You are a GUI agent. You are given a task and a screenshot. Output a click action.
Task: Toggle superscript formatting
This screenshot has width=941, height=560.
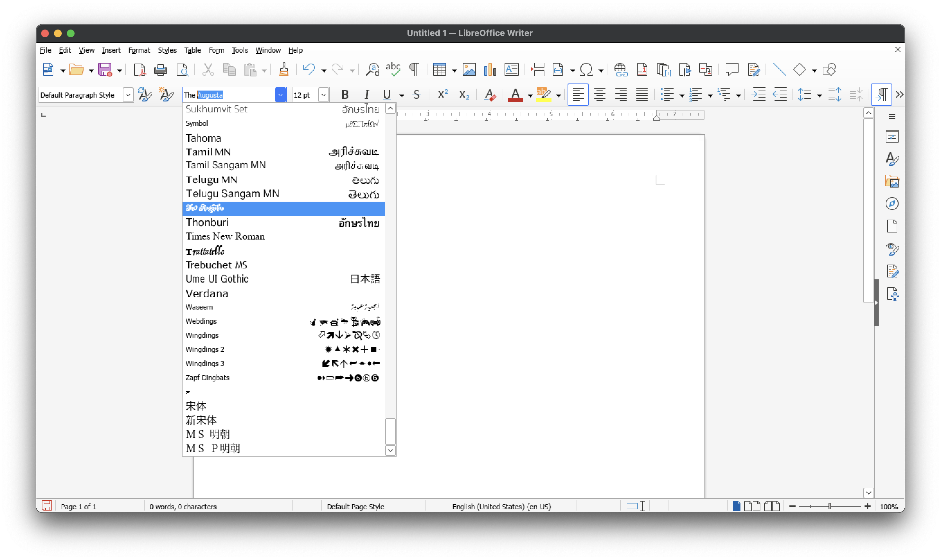(x=442, y=95)
